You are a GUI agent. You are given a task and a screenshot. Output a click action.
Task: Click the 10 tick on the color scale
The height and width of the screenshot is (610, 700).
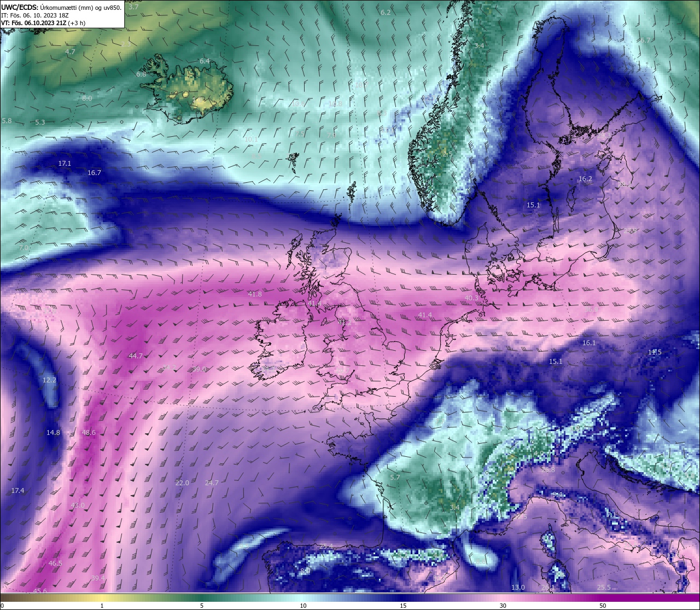point(302,606)
